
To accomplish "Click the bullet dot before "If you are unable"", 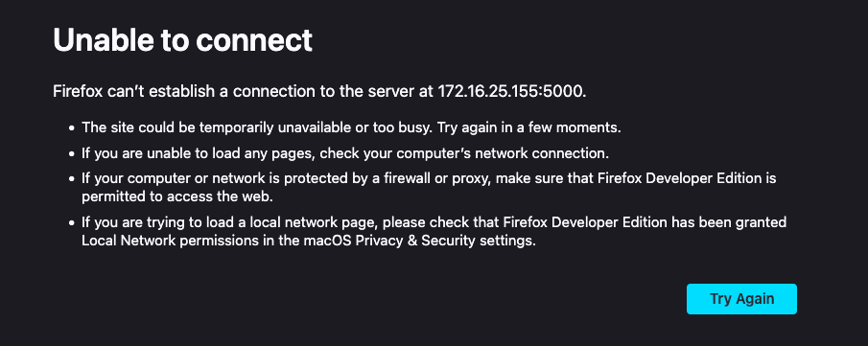I will [71, 153].
